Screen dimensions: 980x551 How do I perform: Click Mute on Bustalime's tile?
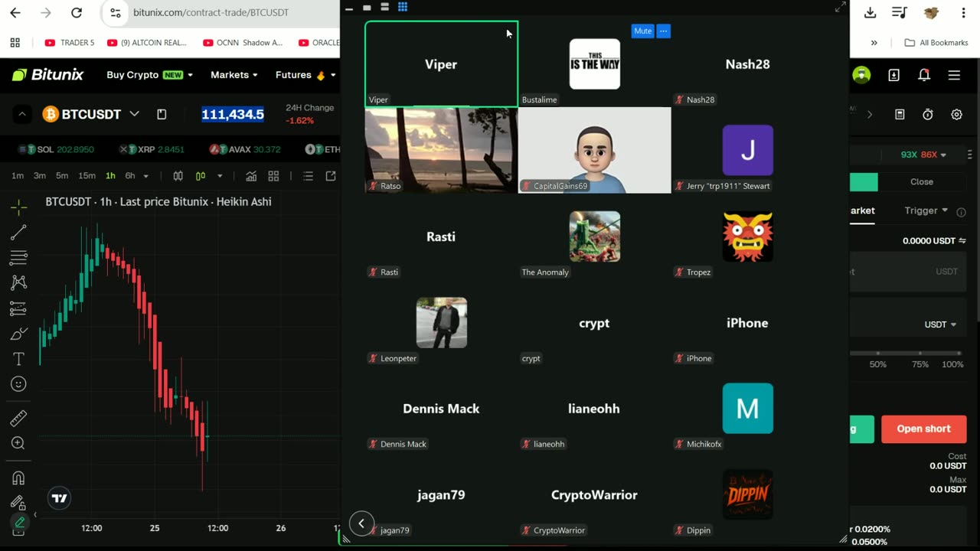[x=643, y=31]
